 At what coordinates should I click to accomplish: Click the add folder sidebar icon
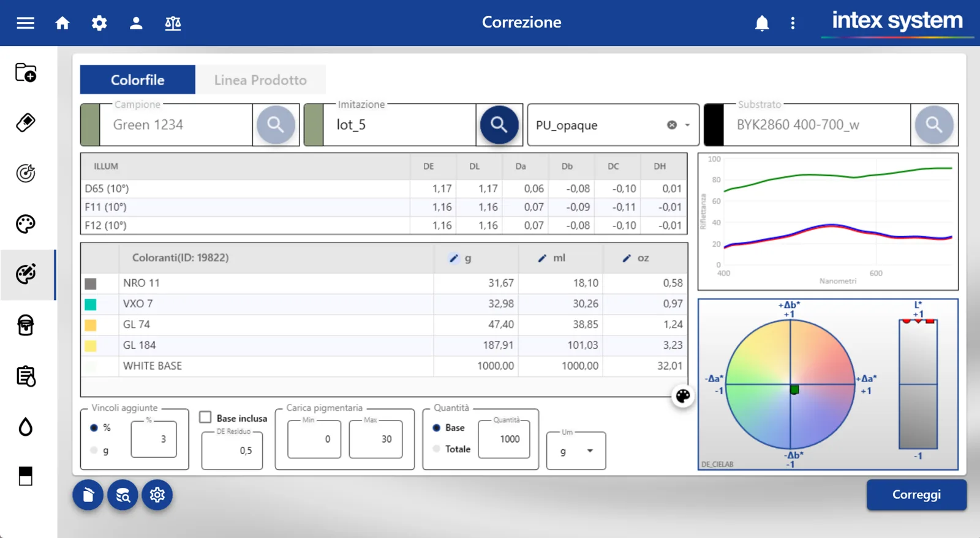click(x=26, y=72)
